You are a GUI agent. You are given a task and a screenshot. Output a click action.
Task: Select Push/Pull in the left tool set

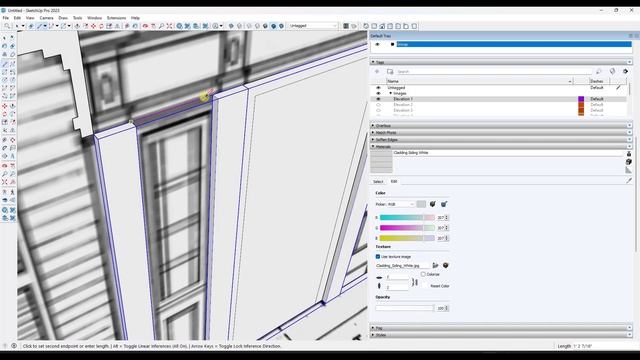pyautogui.click(x=12, y=106)
